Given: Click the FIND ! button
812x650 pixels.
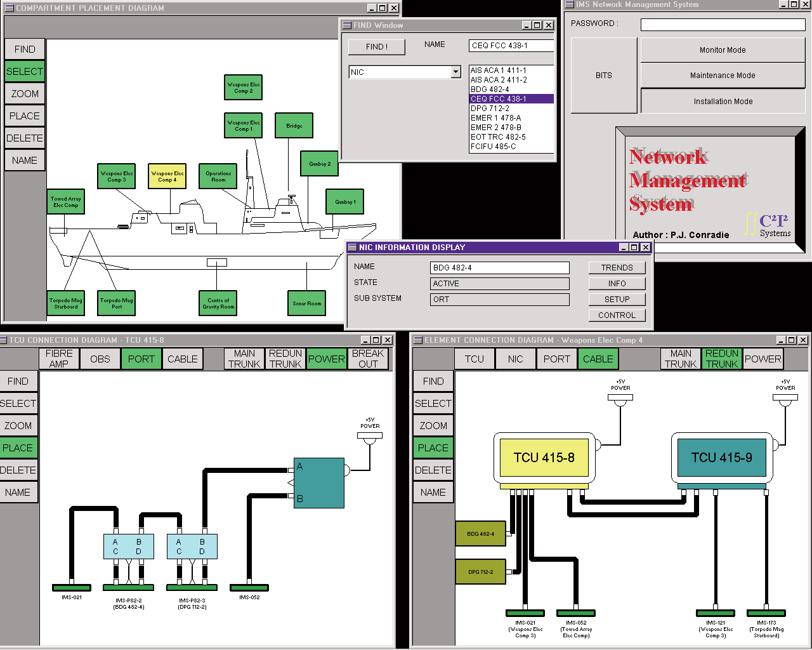Looking at the screenshot, I should tap(377, 47).
